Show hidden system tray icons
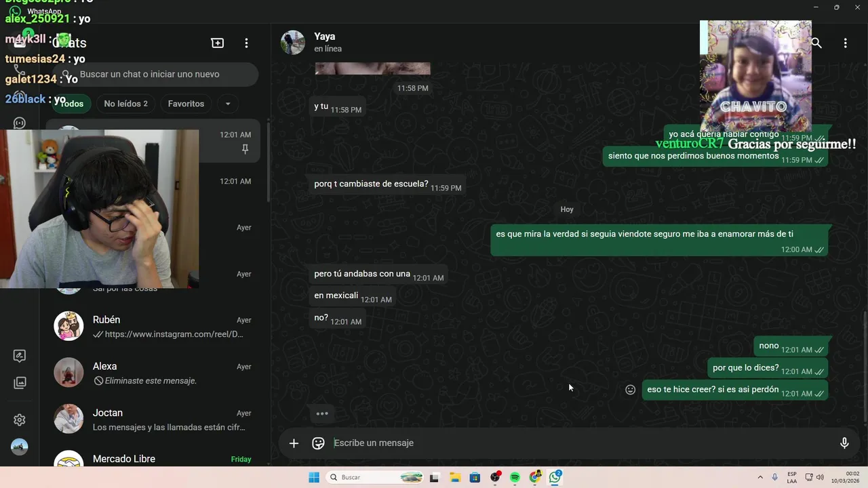The height and width of the screenshot is (488, 868). pyautogui.click(x=760, y=478)
